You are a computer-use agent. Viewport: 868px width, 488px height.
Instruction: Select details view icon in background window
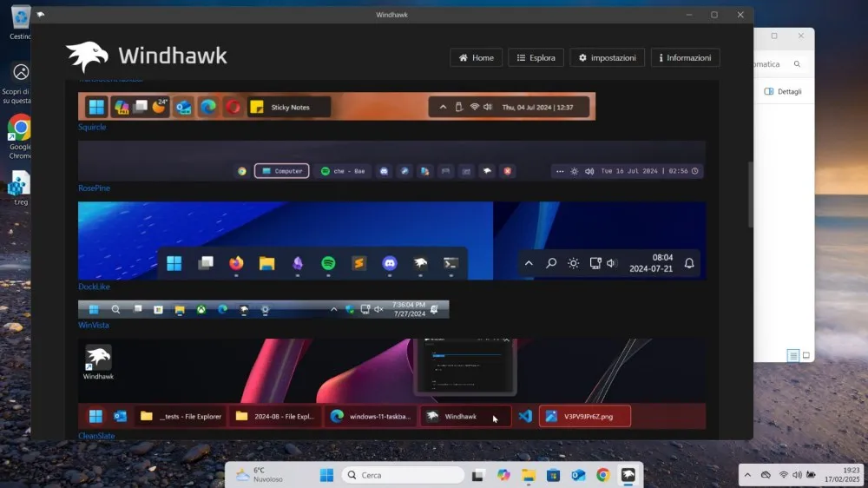coord(793,356)
